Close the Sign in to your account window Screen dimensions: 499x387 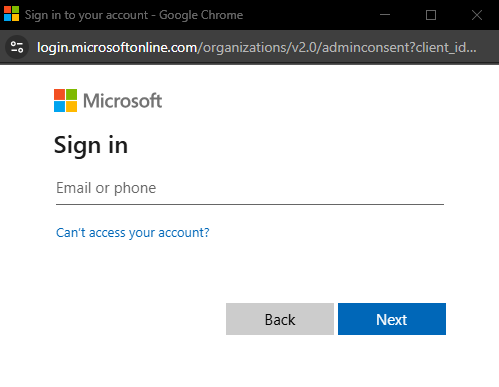pos(477,15)
